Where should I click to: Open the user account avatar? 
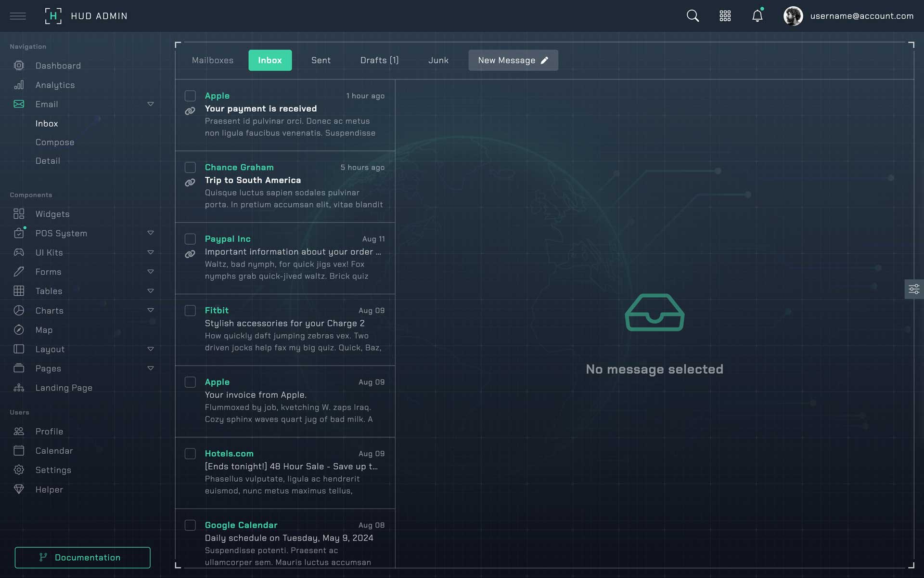793,16
